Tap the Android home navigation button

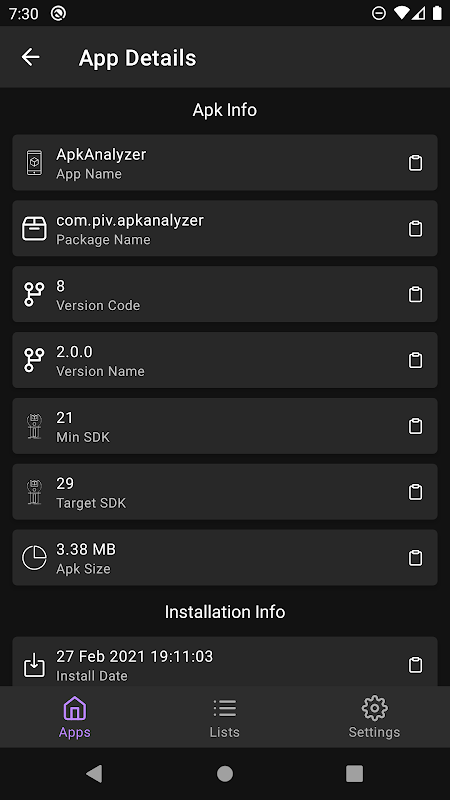tap(225, 774)
